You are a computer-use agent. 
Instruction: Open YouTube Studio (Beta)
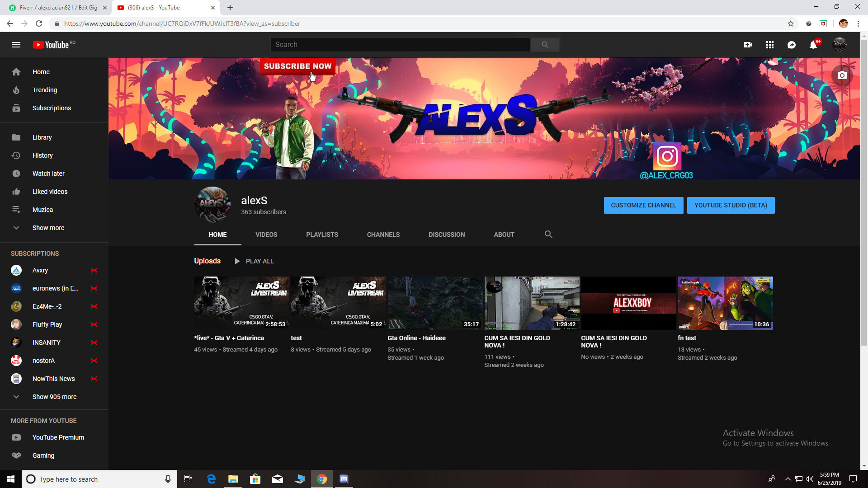click(x=731, y=205)
